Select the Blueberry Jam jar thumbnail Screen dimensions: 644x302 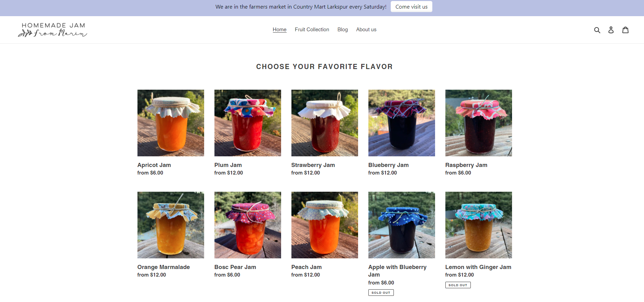click(x=401, y=123)
